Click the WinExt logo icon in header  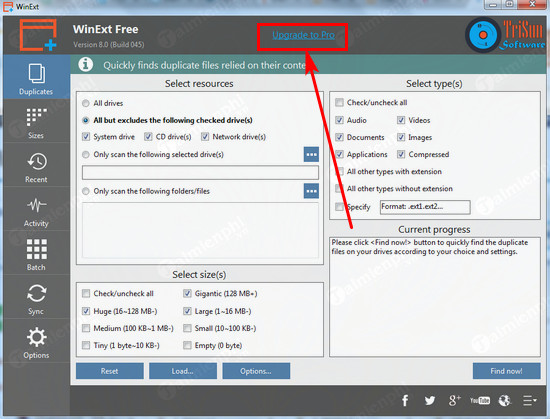(x=38, y=35)
